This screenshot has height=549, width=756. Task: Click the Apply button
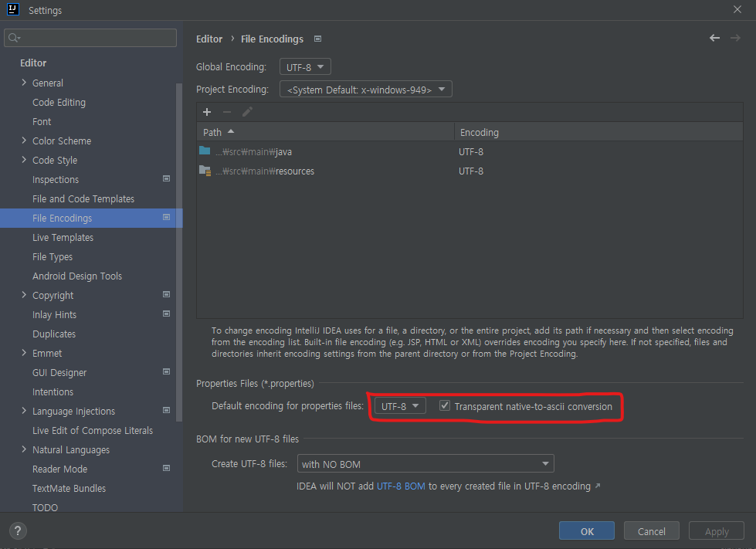point(717,531)
